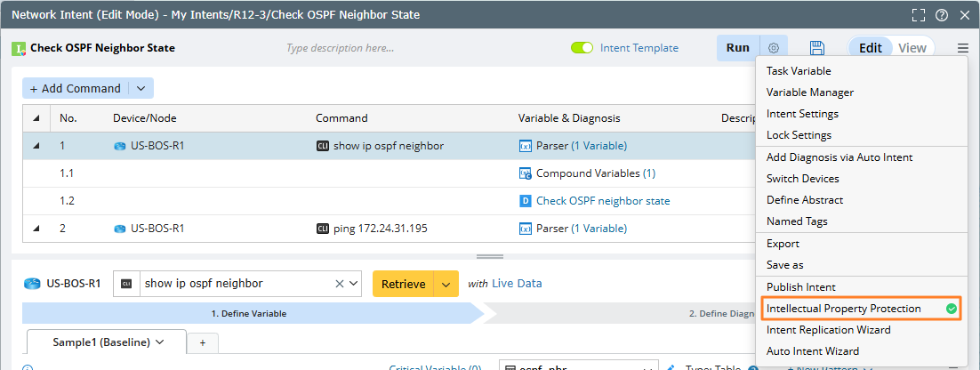Open Named Tags menu item
This screenshot has width=980, height=370.
click(x=797, y=221)
